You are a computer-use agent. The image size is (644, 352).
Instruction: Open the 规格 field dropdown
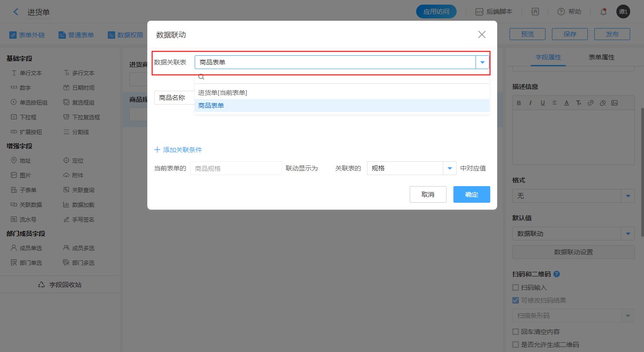449,169
